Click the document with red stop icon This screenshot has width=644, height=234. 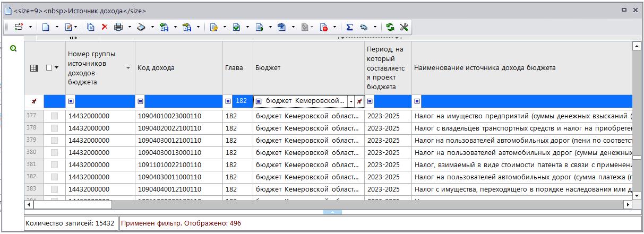click(x=324, y=27)
